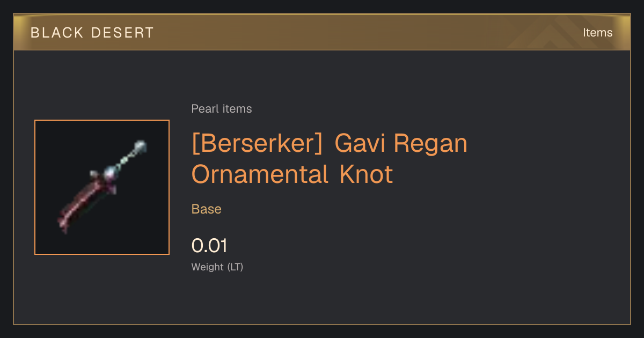644x338 pixels.
Task: Click the [Berserker] class tag in title
Action: pyautogui.click(x=257, y=144)
